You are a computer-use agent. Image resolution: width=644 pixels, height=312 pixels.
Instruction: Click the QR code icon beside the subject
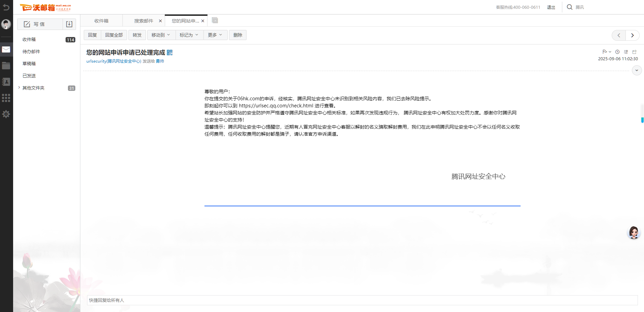(x=169, y=53)
